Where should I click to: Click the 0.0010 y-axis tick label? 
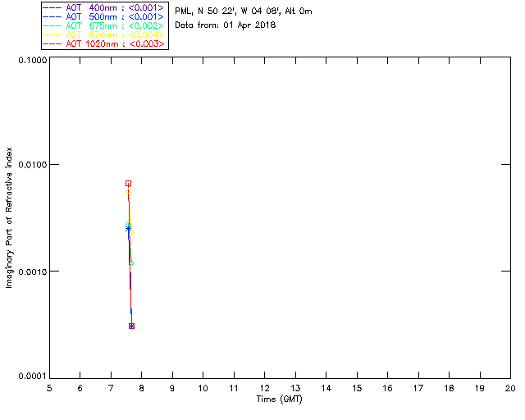[x=33, y=272]
